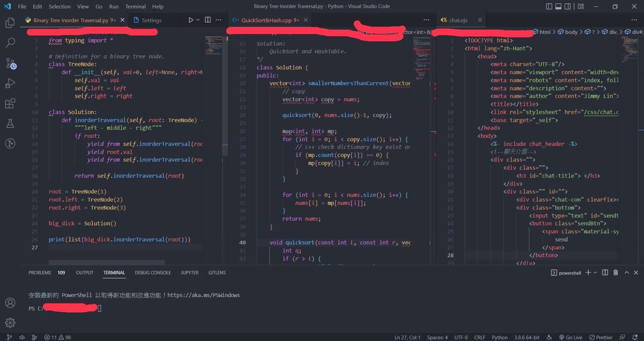Click the Accounts icon in activity bar
Image resolution: width=644 pixels, height=341 pixels.
coord(10,303)
